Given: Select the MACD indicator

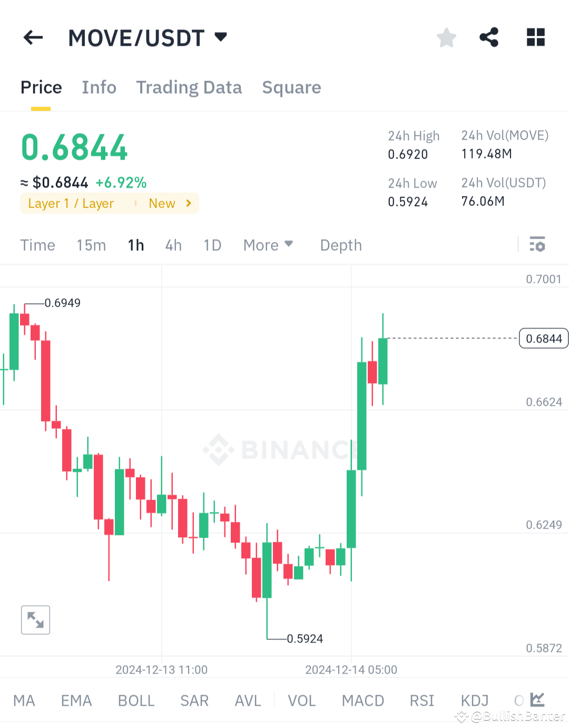Looking at the screenshot, I should (363, 700).
